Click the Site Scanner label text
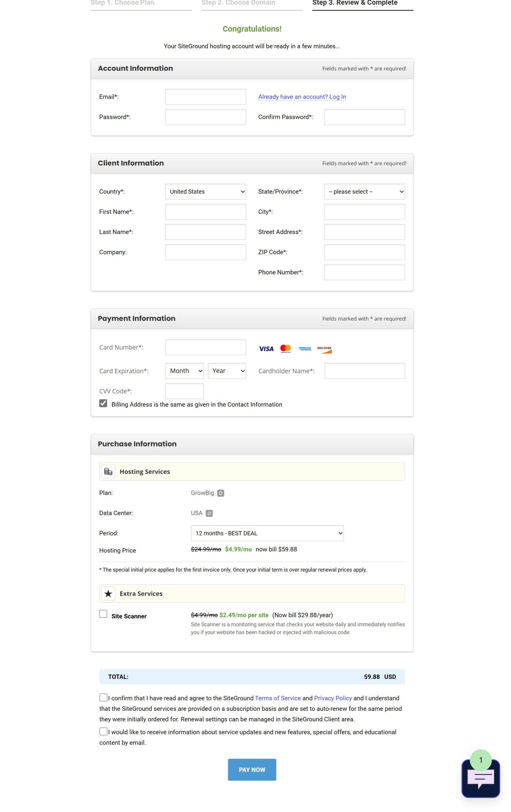This screenshot has width=511, height=812. tap(129, 616)
